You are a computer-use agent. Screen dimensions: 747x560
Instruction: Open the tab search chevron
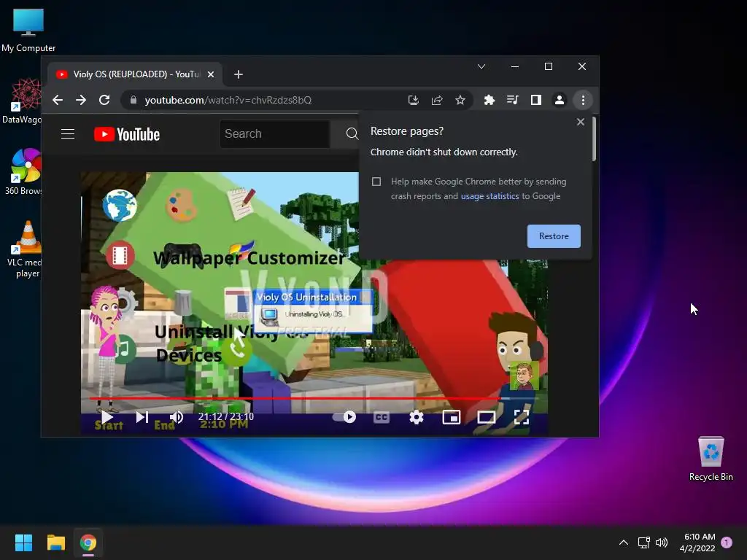coord(481,66)
